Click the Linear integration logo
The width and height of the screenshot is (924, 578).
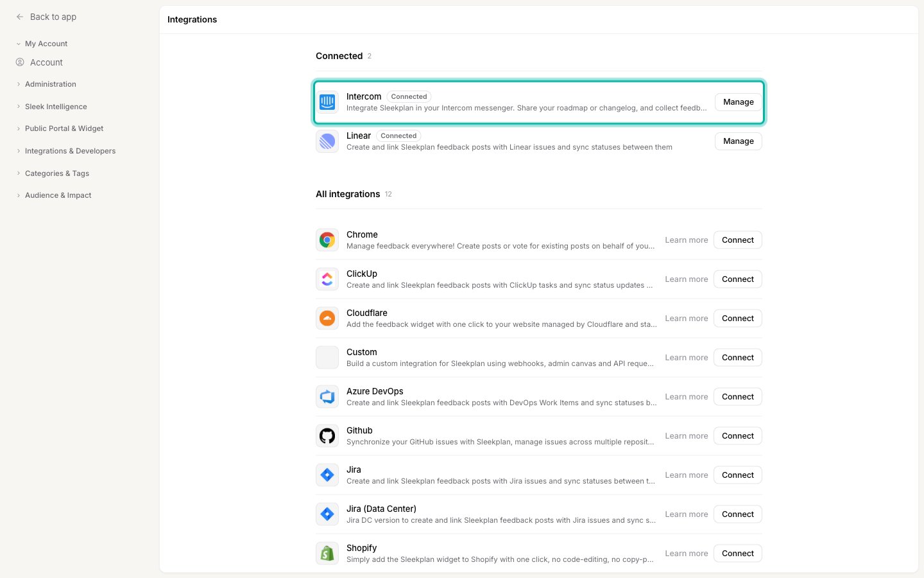[x=327, y=141]
